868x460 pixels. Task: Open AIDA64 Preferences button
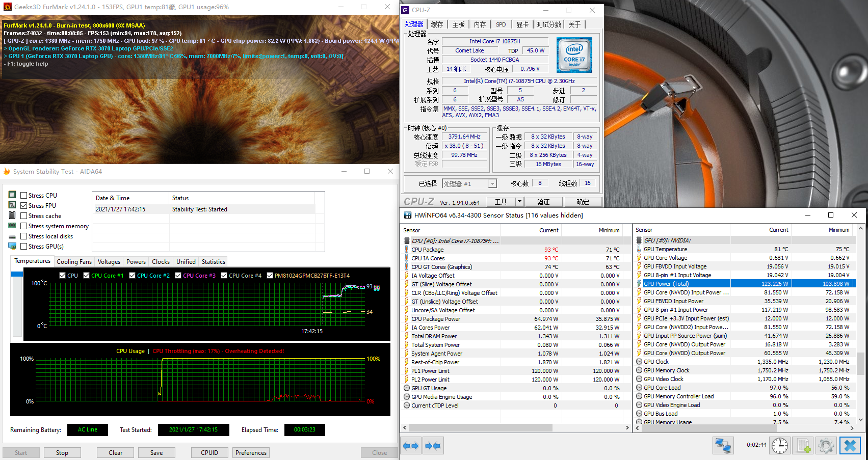pyautogui.click(x=251, y=452)
